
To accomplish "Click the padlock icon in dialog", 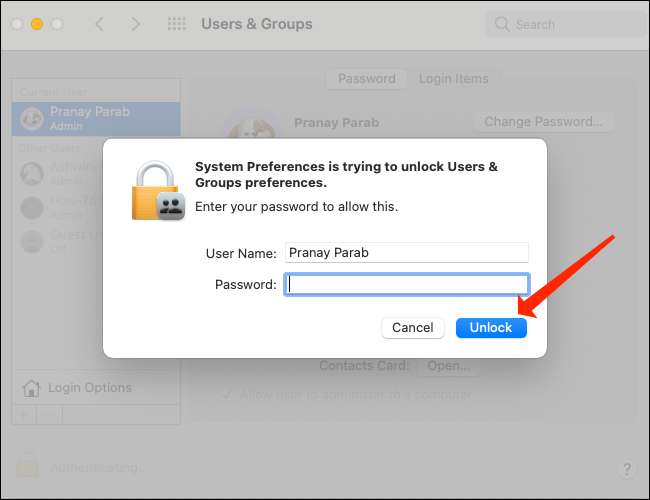I will click(158, 190).
